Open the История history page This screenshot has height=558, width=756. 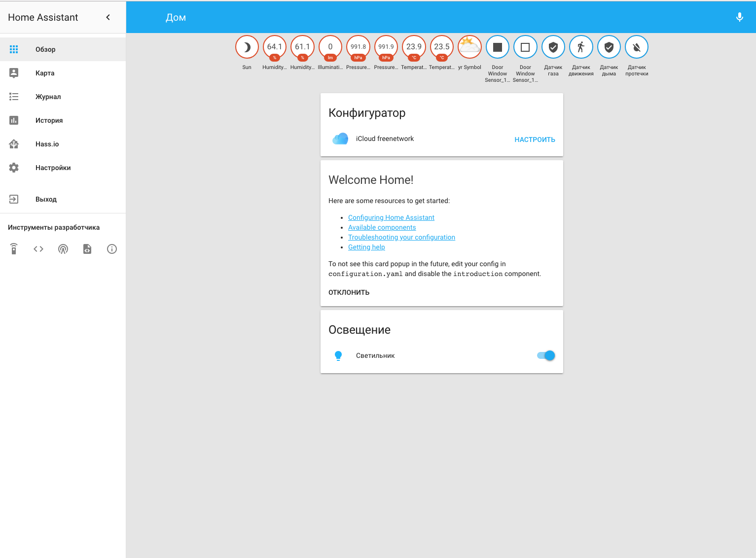63,120
